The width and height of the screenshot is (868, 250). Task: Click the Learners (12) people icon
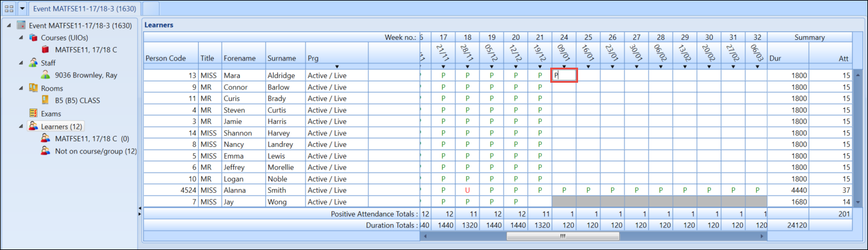pyautogui.click(x=33, y=126)
